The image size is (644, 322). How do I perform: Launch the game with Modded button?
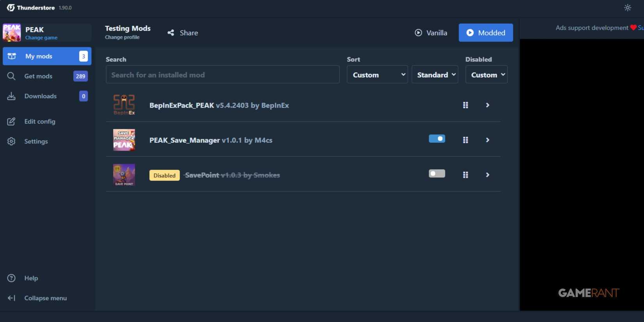(x=486, y=33)
